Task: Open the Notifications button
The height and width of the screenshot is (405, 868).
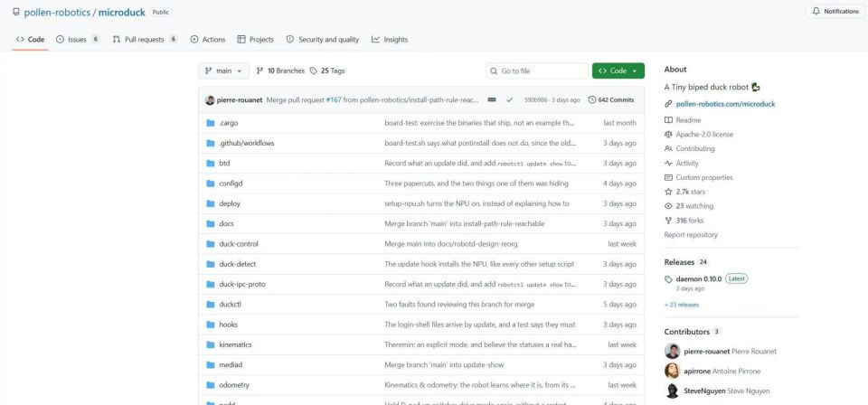Action: pyautogui.click(x=835, y=11)
